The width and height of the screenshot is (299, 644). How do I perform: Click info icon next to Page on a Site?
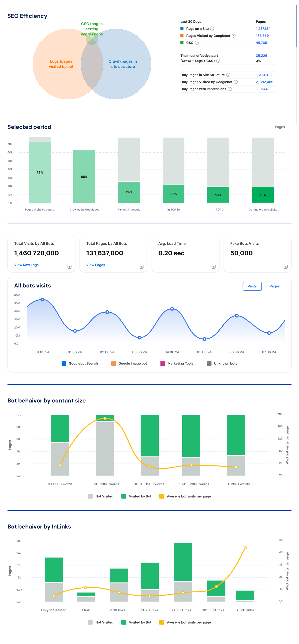tap(212, 29)
